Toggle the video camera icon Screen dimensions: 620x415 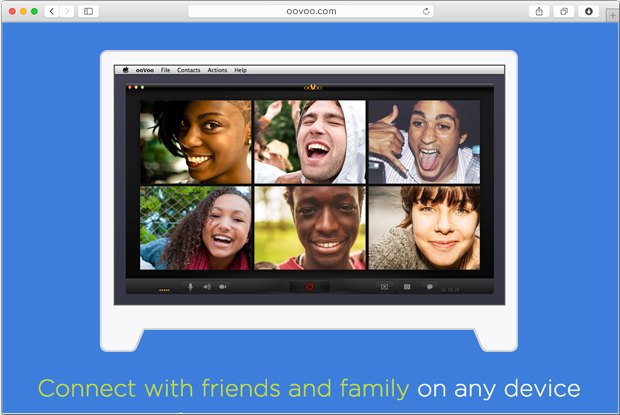[223, 287]
